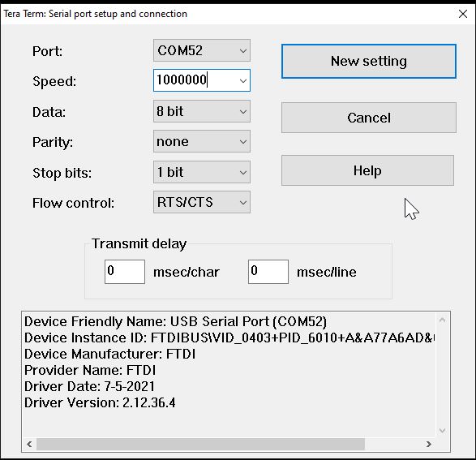Image resolution: width=476 pixels, height=460 pixels.
Task: Click the New setting button
Action: tap(369, 62)
